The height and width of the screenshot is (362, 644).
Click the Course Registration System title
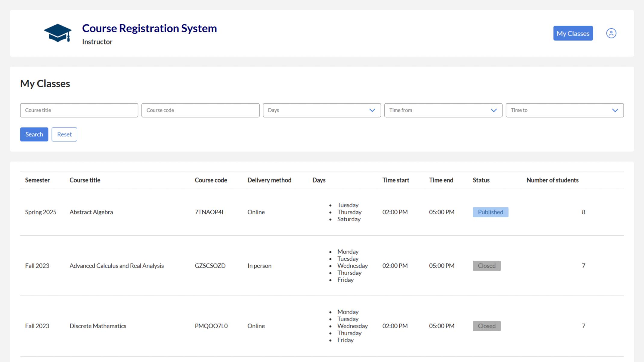pos(149,28)
